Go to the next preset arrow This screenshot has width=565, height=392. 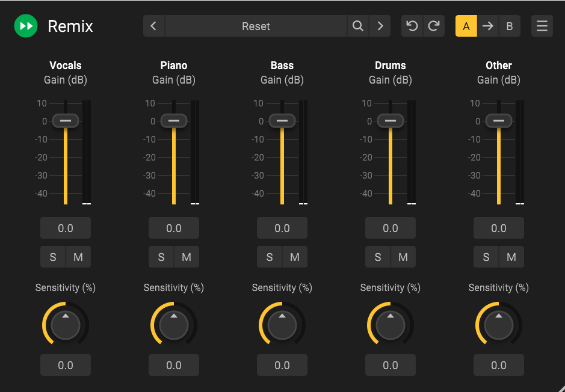coord(380,26)
